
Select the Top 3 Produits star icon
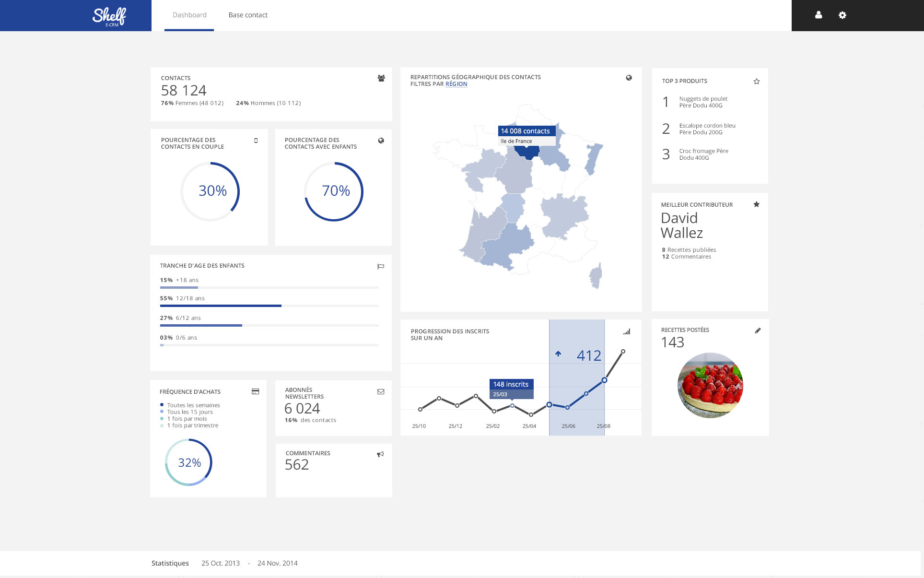click(756, 81)
